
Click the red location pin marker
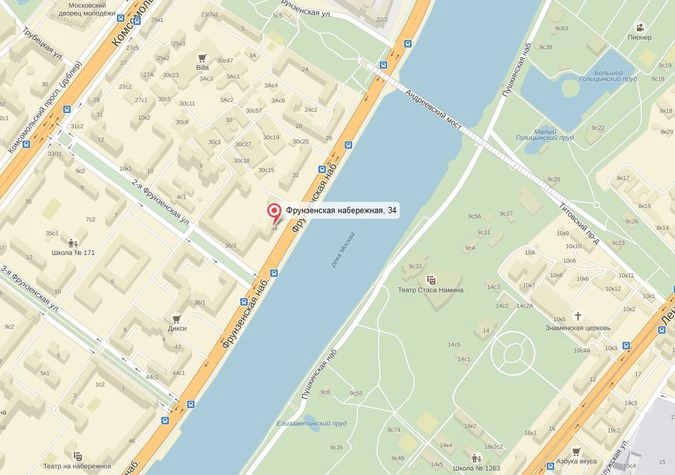[274, 213]
